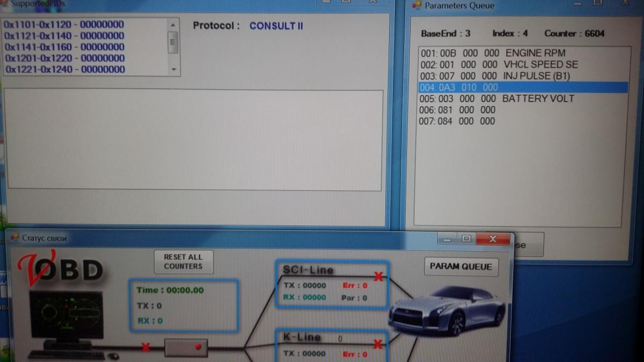
Task: Select the 0x1101-0x1120 entry in SupportedPIDs
Action: point(64,25)
